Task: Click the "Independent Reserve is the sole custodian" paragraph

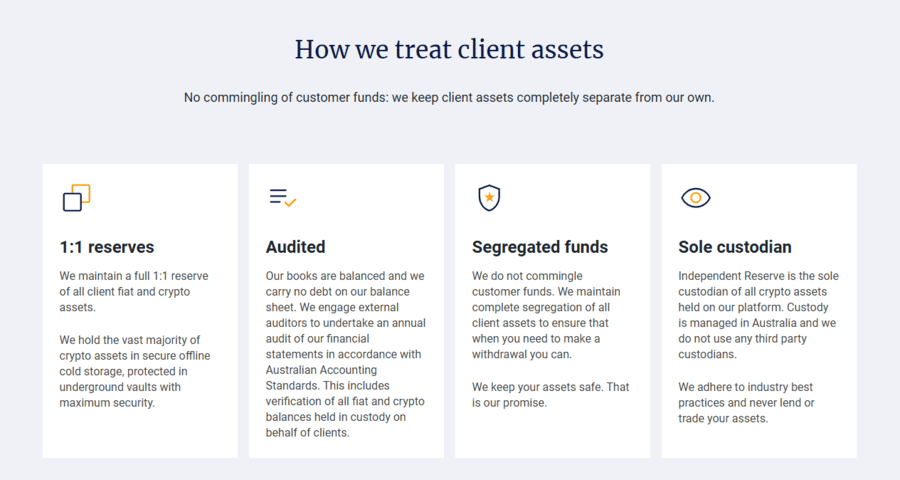Action: [758, 315]
